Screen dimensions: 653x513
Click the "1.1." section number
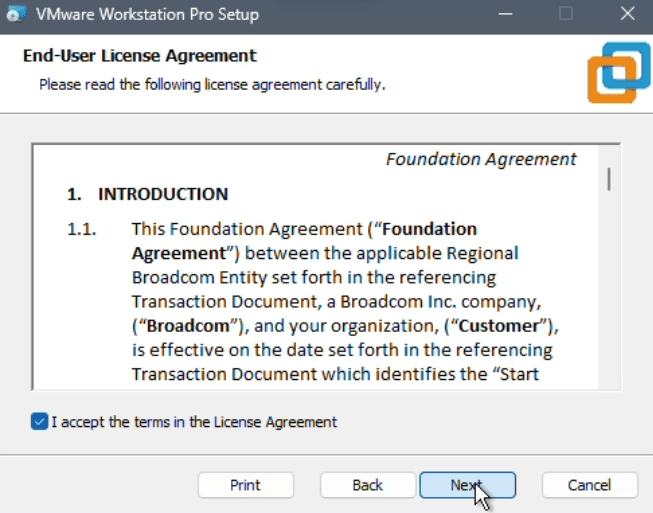[x=82, y=229]
